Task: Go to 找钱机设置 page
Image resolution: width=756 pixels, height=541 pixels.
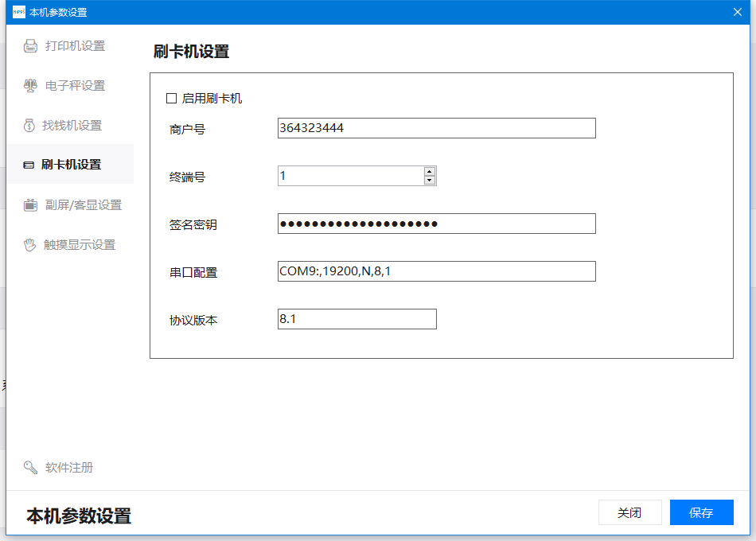Action: (x=70, y=126)
